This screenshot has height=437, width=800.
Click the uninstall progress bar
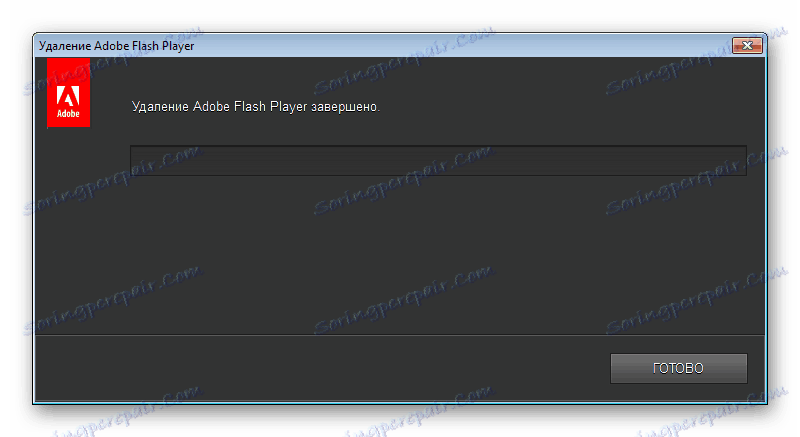(x=438, y=161)
